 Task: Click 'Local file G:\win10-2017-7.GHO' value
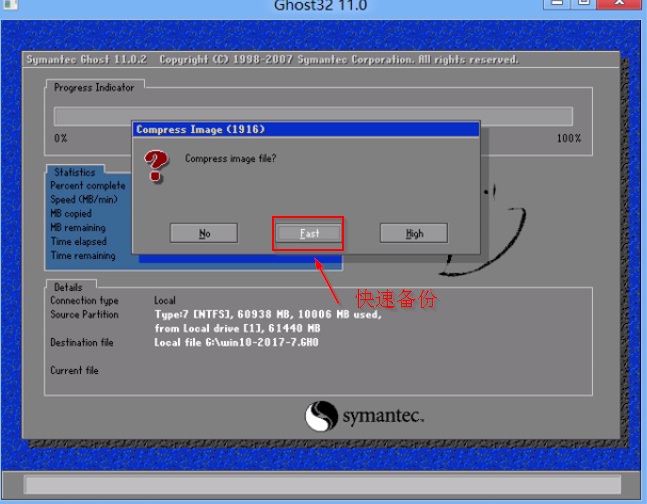pos(236,343)
